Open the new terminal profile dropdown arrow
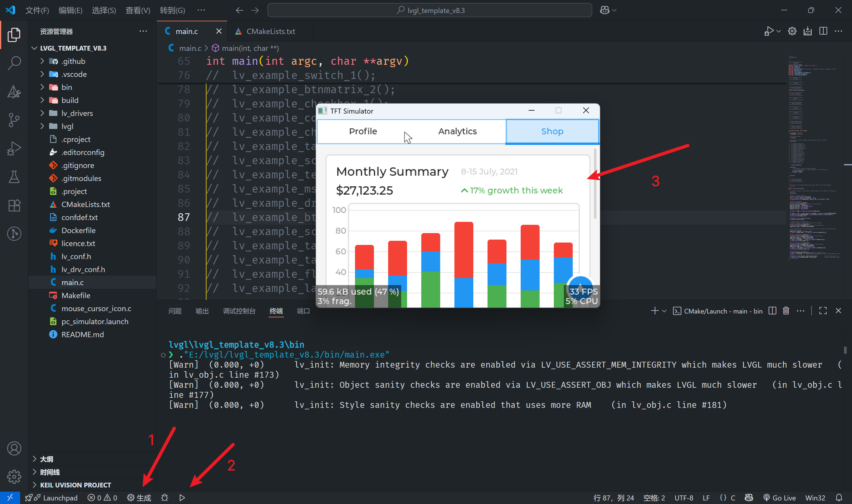The image size is (852, 504). [x=664, y=311]
